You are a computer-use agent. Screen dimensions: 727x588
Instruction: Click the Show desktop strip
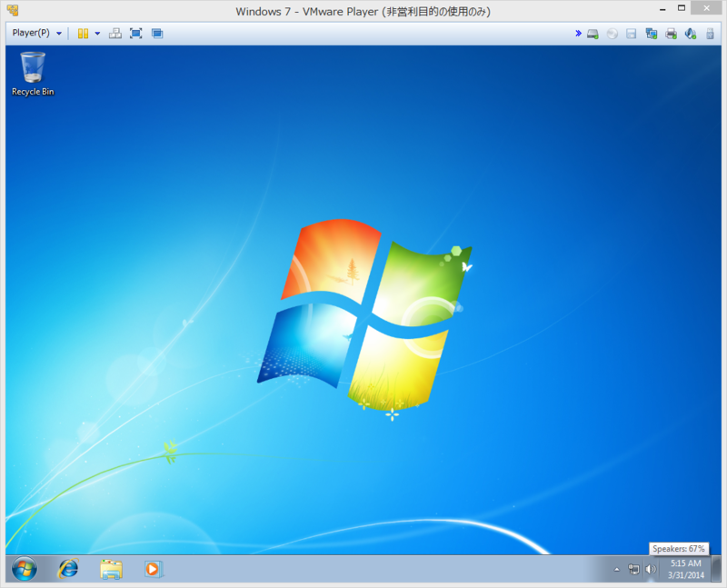click(x=717, y=569)
